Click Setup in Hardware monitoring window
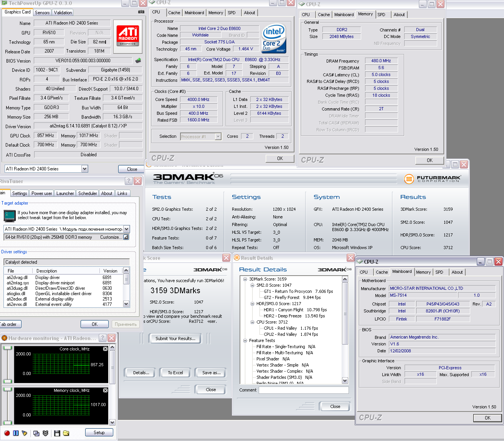Image resolution: width=504 pixels, height=441 pixels. click(x=99, y=433)
